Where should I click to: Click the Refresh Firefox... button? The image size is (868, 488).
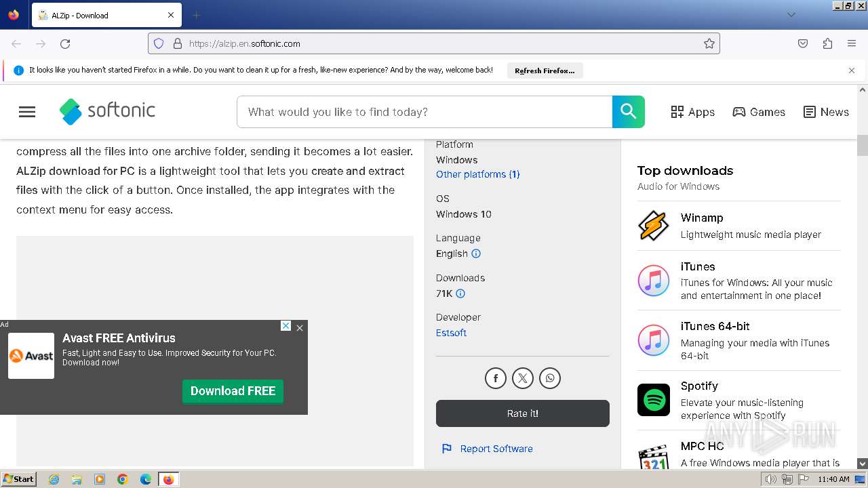pos(545,70)
